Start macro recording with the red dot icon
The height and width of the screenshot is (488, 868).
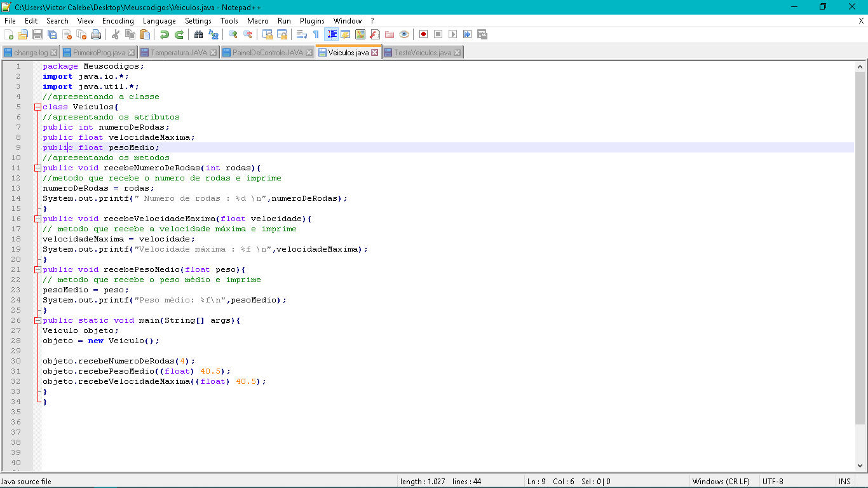(x=423, y=34)
